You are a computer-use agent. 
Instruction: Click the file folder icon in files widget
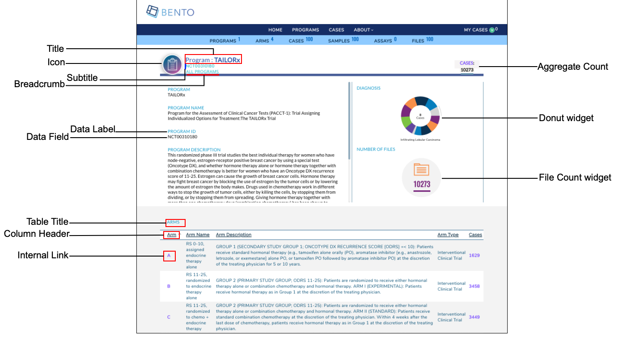(x=421, y=171)
